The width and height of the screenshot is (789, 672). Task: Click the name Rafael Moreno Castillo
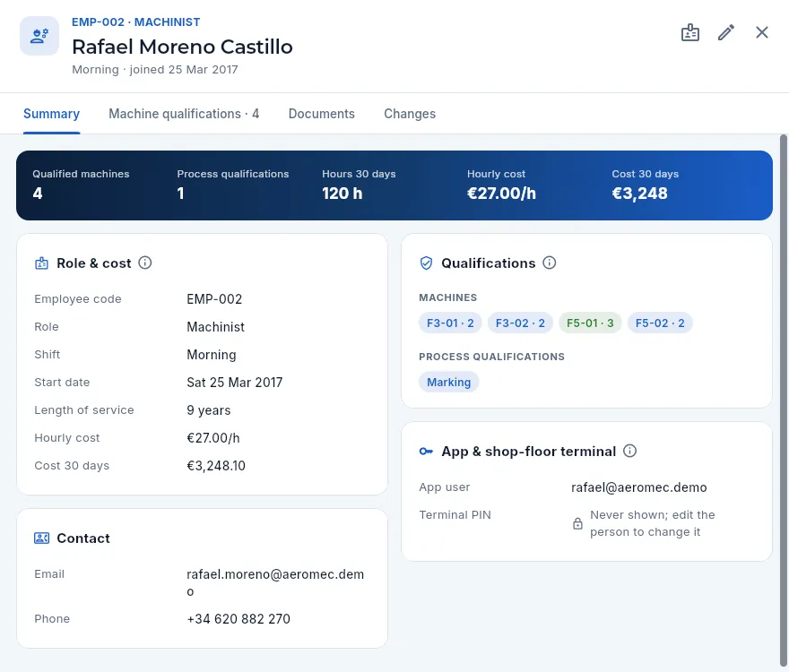182,47
